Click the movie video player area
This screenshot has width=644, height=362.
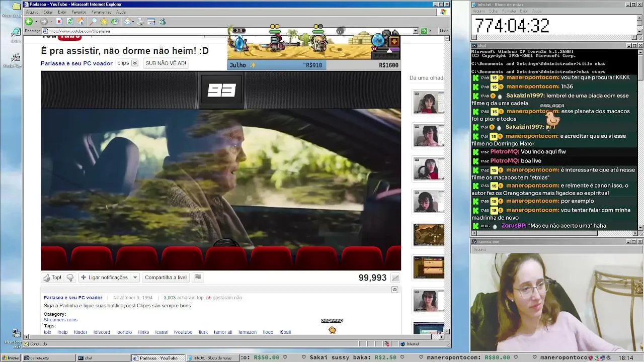click(221, 171)
